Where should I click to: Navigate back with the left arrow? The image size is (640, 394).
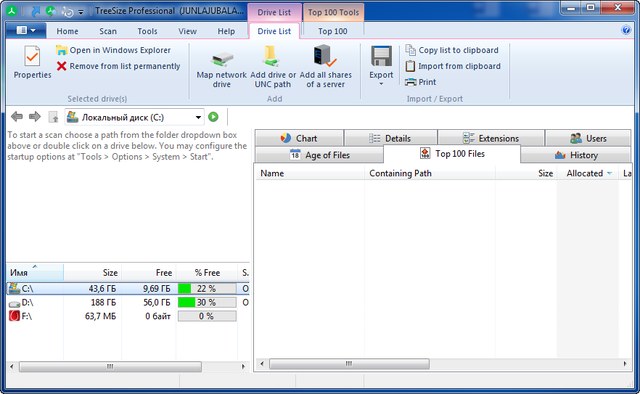coord(17,117)
